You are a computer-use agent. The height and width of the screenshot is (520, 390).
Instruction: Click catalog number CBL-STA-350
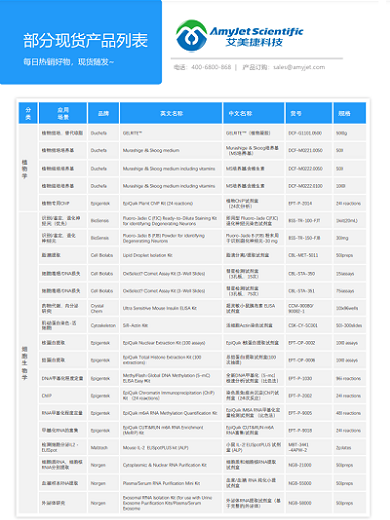[301, 274]
